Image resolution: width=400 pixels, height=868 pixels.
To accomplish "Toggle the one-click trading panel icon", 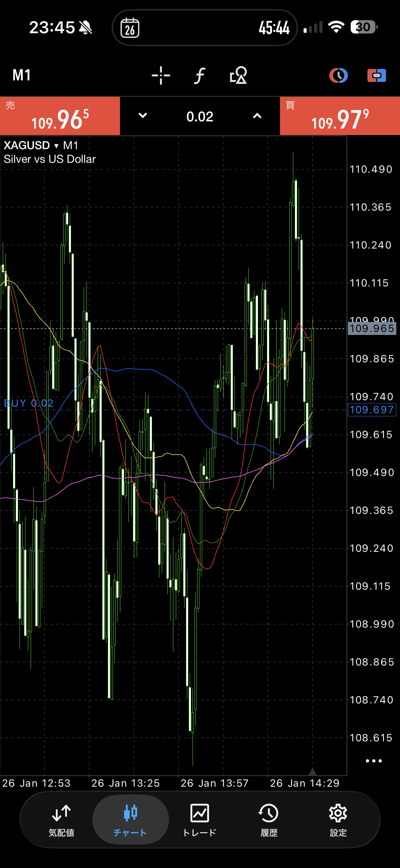I will 376,75.
